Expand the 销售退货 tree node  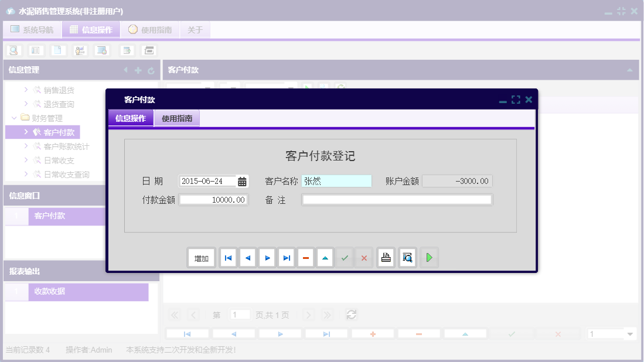pos(25,90)
